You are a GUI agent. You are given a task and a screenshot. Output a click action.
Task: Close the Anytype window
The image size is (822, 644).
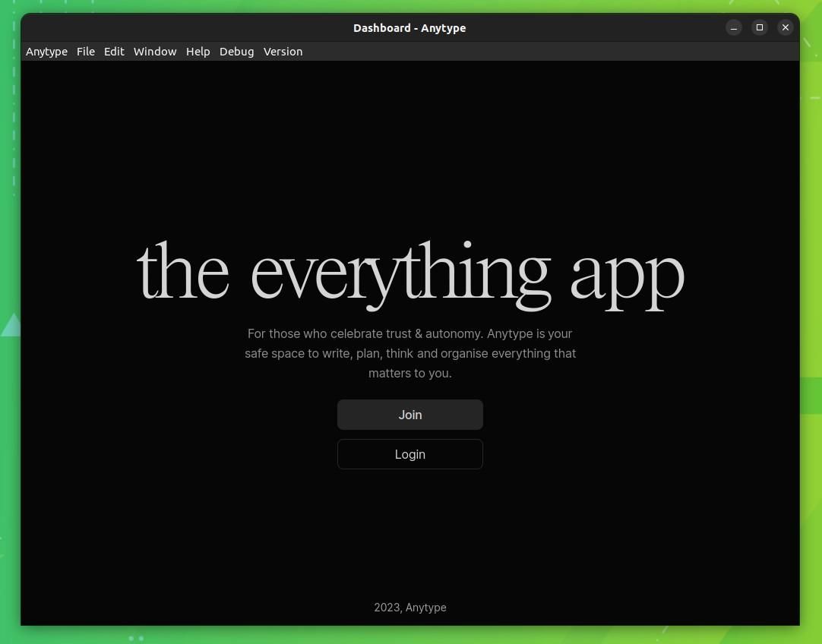786,27
